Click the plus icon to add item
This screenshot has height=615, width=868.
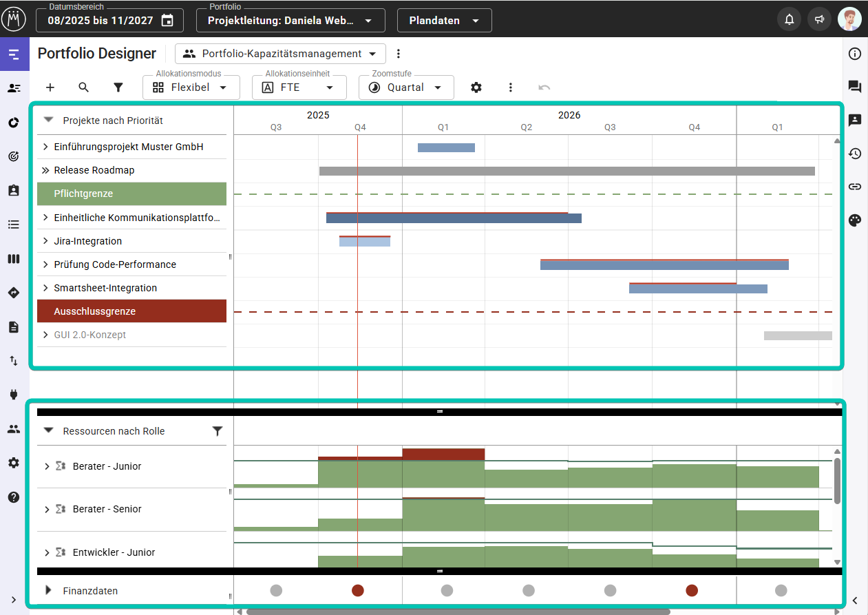tap(50, 87)
